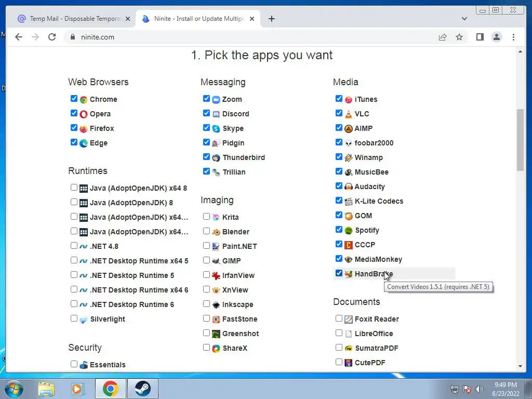Click the Opera logo icon

click(84, 114)
